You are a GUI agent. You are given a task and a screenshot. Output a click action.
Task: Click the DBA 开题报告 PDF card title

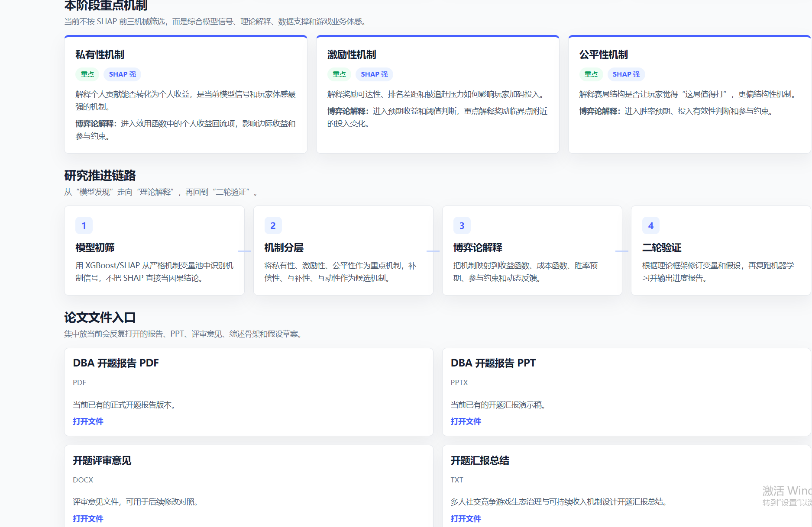pyautogui.click(x=116, y=363)
